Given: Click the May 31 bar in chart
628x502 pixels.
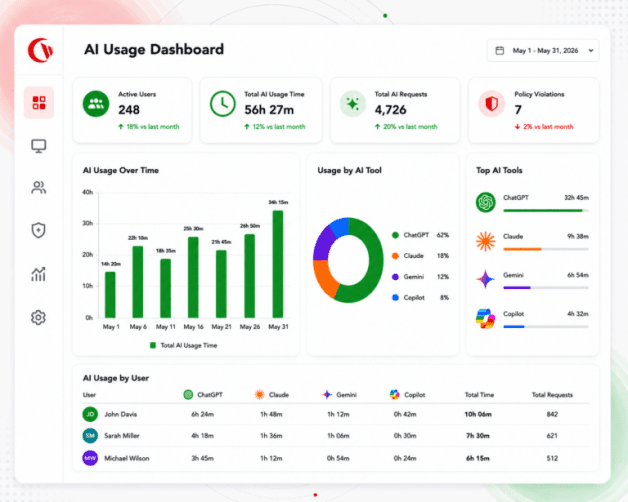Looking at the screenshot, I should 278,264.
